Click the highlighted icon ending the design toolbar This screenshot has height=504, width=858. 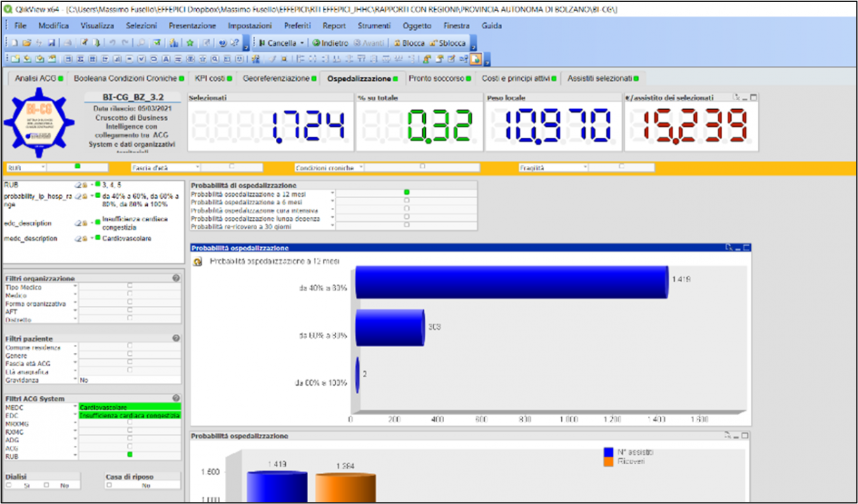click(x=476, y=59)
